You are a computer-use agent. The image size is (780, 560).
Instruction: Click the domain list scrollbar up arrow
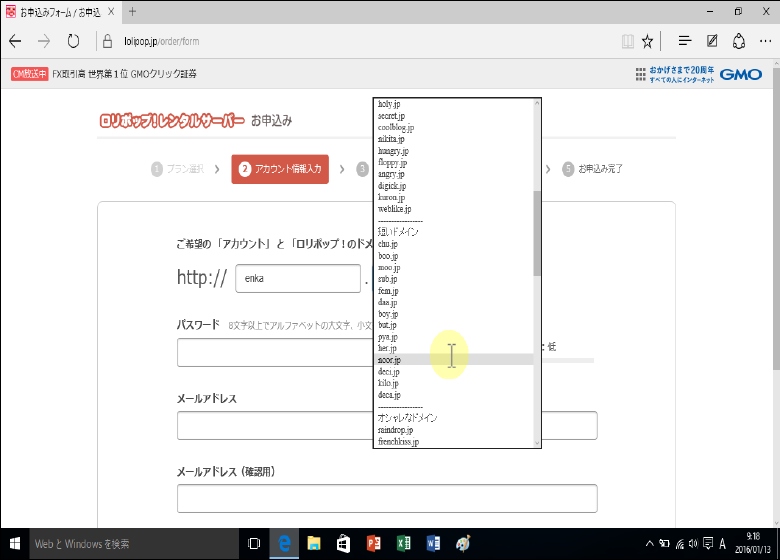(x=537, y=103)
